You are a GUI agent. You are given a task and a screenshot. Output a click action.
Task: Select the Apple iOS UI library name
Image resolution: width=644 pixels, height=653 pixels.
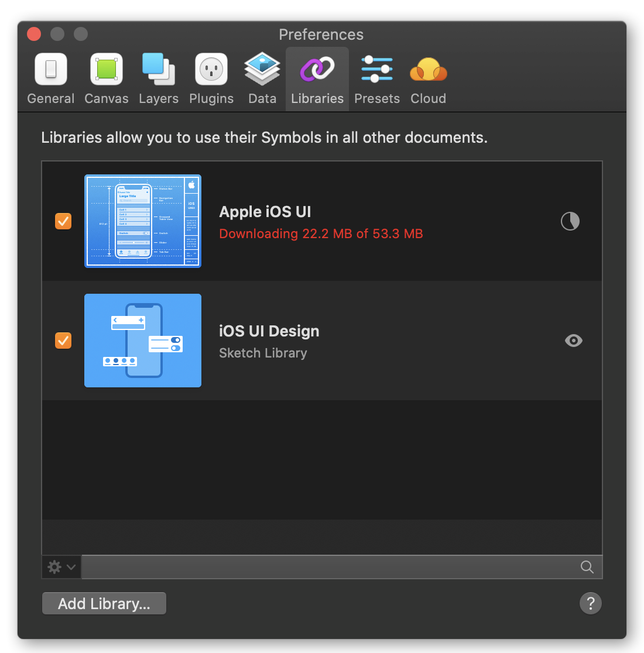click(265, 212)
